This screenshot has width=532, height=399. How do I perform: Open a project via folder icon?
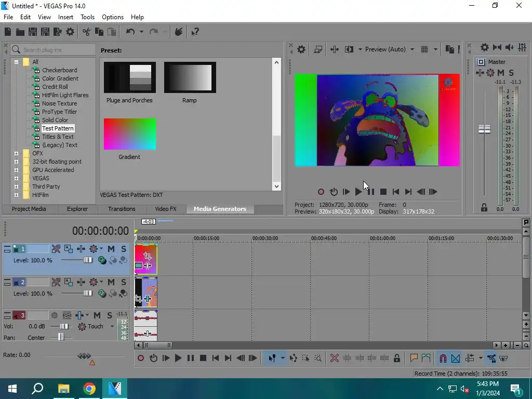[20, 32]
